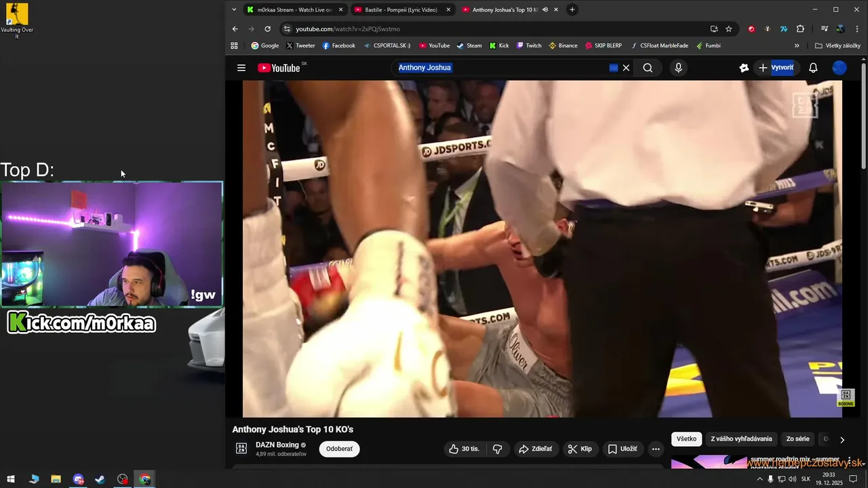Click the Vytvoriť create button

[776, 68]
